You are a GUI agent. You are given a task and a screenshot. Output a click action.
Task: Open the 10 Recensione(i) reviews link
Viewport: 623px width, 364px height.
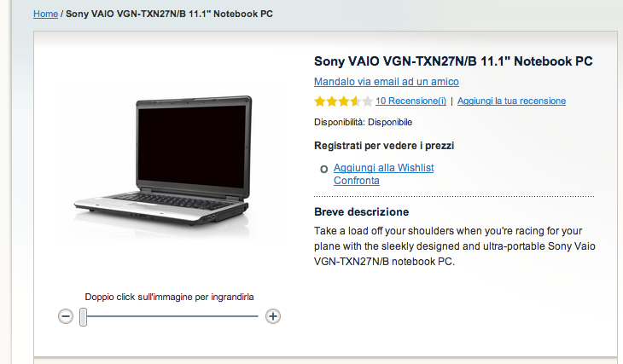coord(410,101)
